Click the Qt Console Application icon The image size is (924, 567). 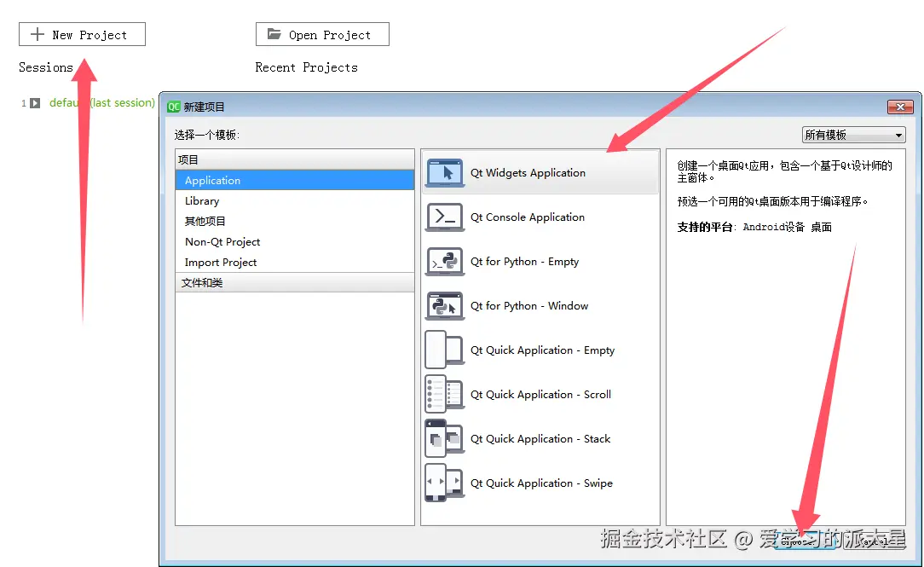coord(445,217)
